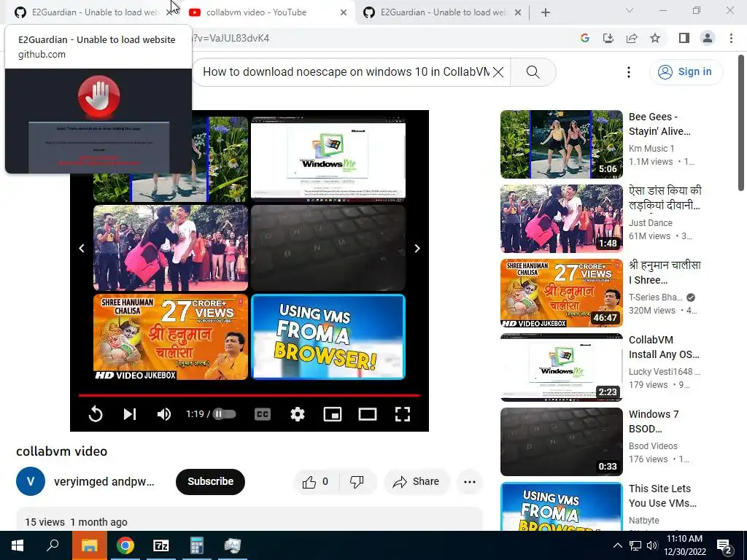The height and width of the screenshot is (560, 747).
Task: Click the red video progress bar
Action: [249, 395]
